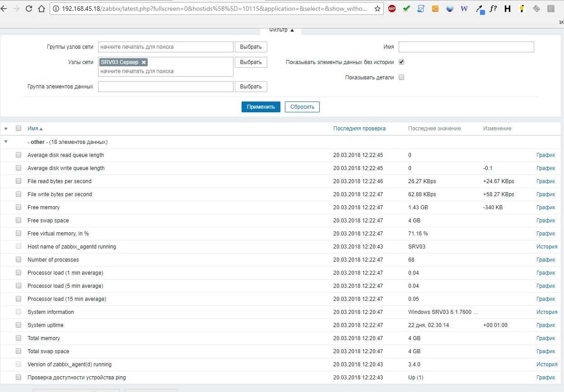Click the Имя filter text field
Image resolution: width=564 pixels, height=392 pixels.
pos(466,47)
